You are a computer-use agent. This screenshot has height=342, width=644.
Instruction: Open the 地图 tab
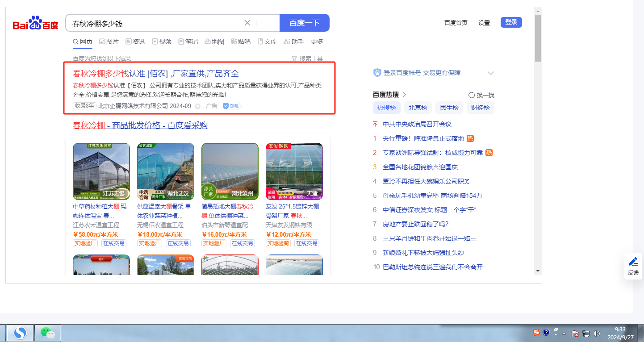[x=214, y=42]
